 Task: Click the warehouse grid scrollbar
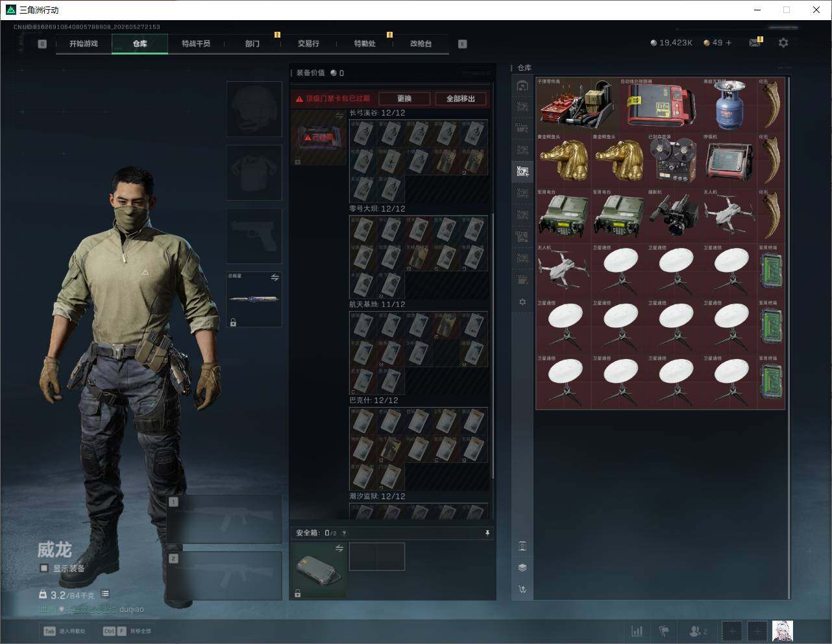(789, 338)
